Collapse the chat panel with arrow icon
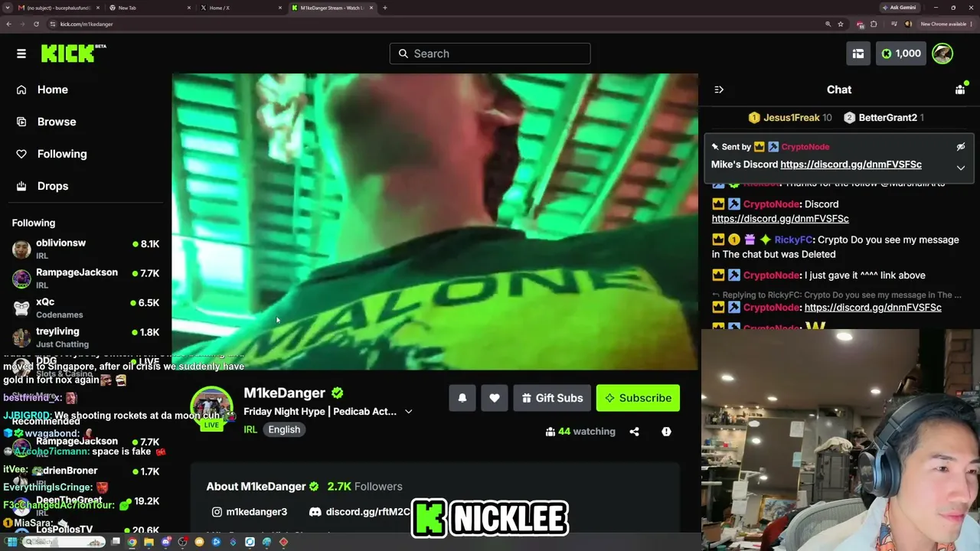The height and width of the screenshot is (551, 980). [719, 90]
